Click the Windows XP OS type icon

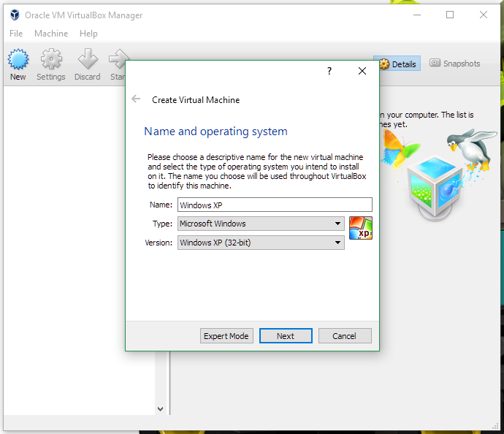(361, 228)
